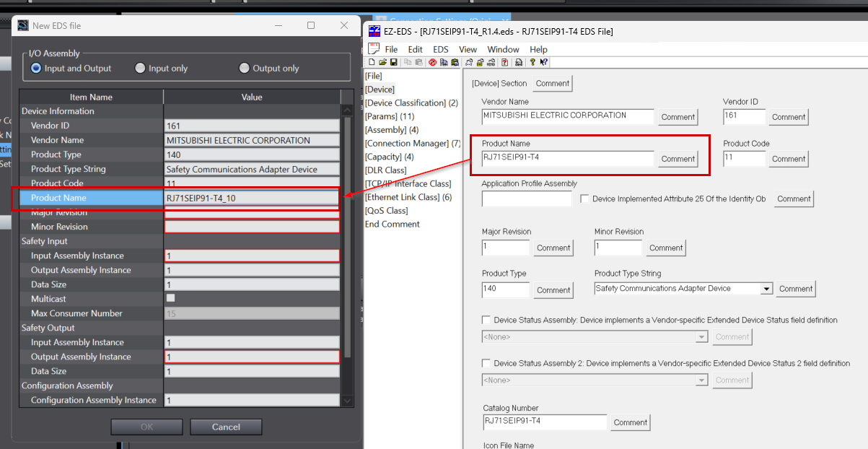Open the Edit menu

(x=416, y=49)
